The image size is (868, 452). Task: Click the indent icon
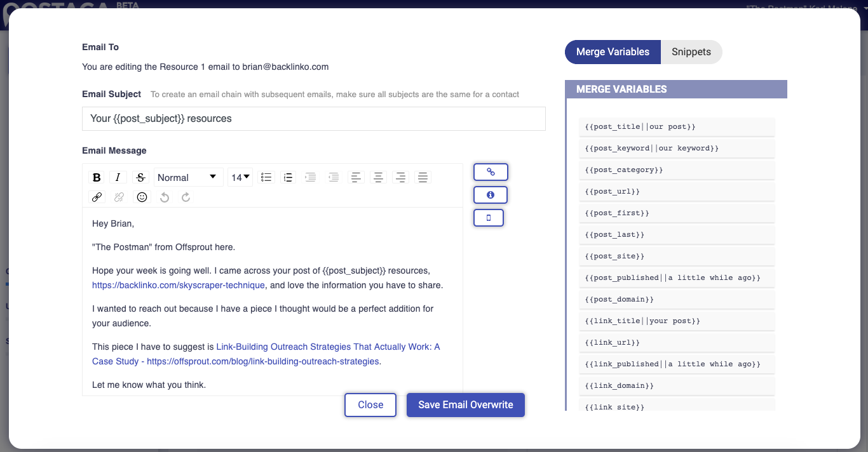pos(310,177)
